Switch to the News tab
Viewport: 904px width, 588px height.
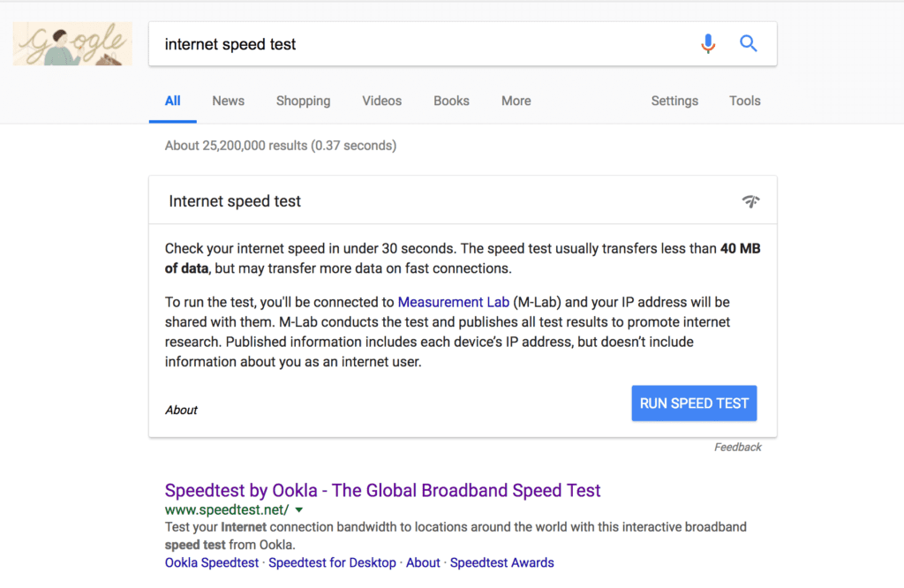click(228, 101)
